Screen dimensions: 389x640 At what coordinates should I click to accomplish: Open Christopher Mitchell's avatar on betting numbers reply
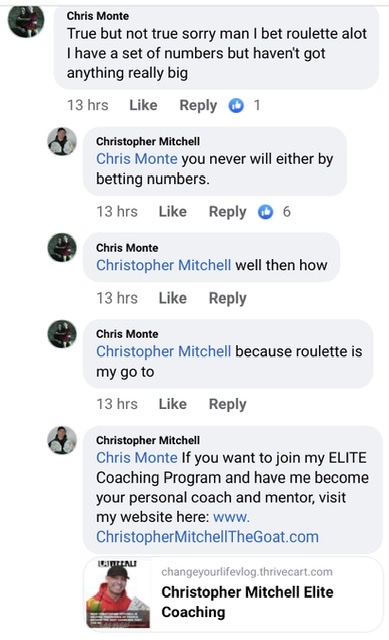[x=62, y=142]
